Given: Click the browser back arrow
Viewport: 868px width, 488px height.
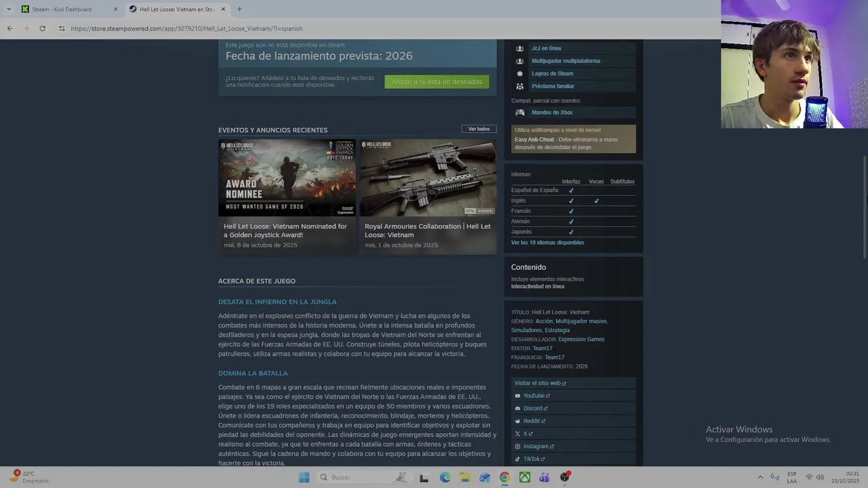Looking at the screenshot, I should [x=9, y=28].
